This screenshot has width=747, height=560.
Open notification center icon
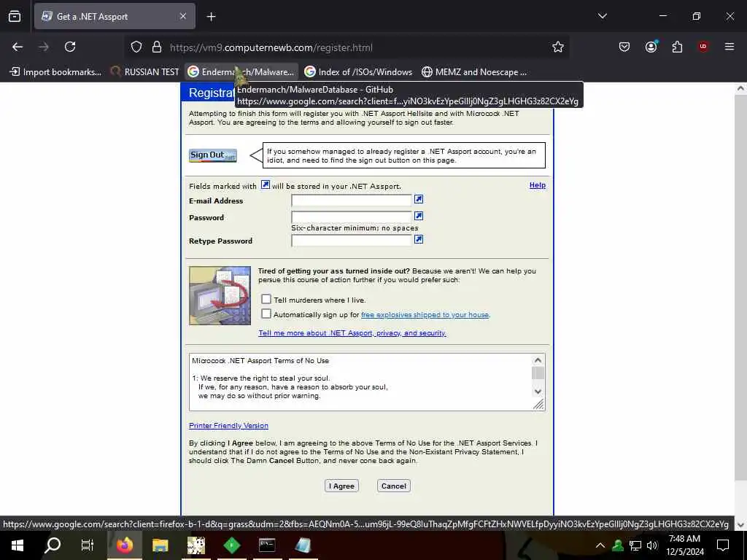pyautogui.click(x=723, y=545)
